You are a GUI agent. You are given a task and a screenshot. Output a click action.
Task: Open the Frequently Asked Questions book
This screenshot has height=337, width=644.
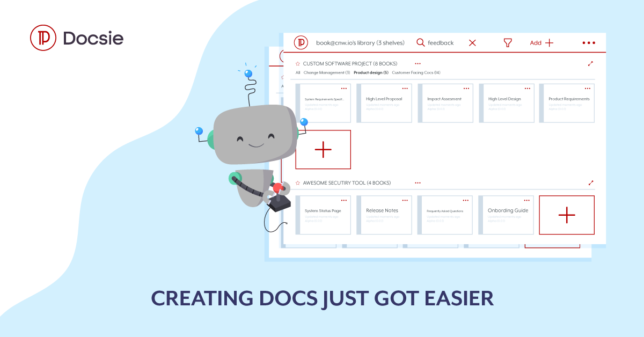pyautogui.click(x=445, y=215)
